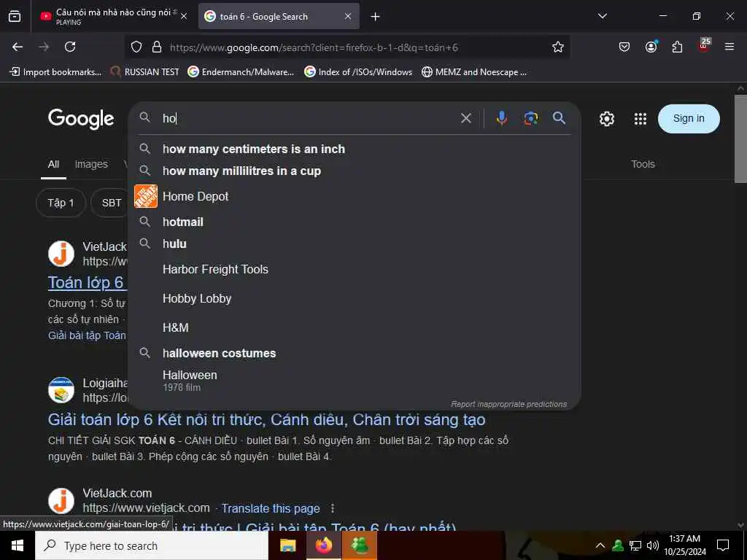
Task: Choose the Home Depot suggestion
Action: coord(355,196)
